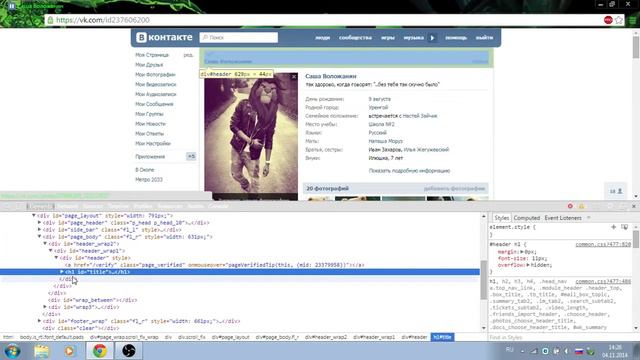The width and height of the screenshot is (640, 360).
Task: Expand the div#footer_wrap node
Action: click(40, 321)
